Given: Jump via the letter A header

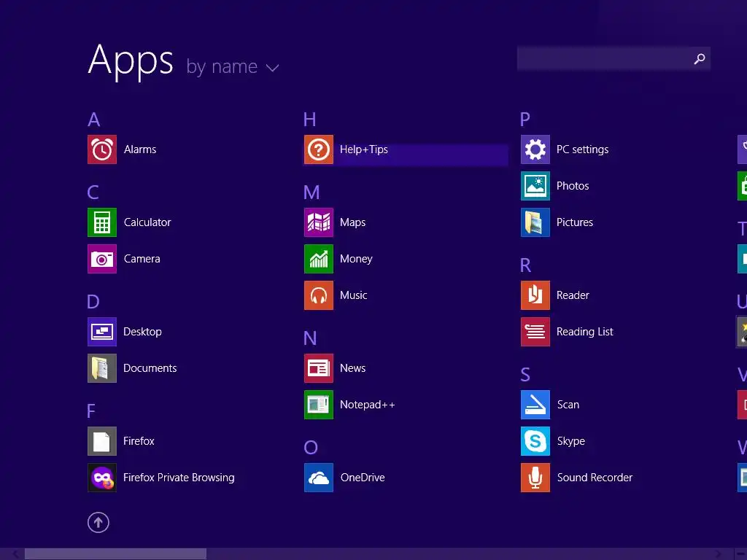Looking at the screenshot, I should click(94, 120).
